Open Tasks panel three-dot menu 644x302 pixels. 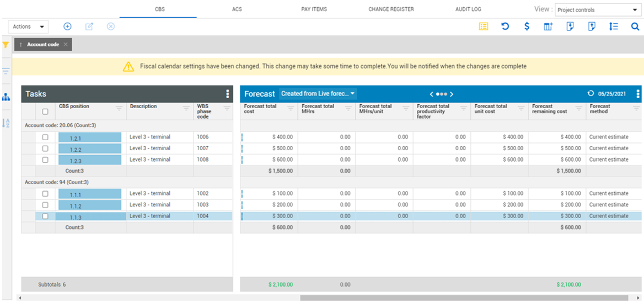(x=228, y=94)
